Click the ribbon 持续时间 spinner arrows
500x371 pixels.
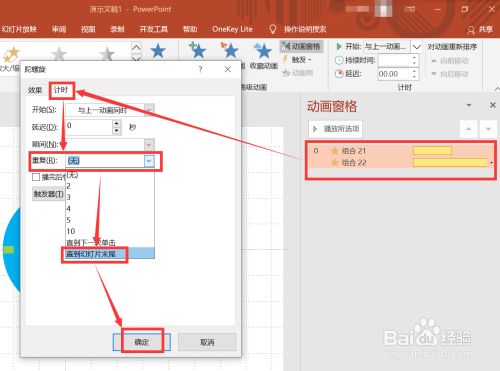pos(414,60)
